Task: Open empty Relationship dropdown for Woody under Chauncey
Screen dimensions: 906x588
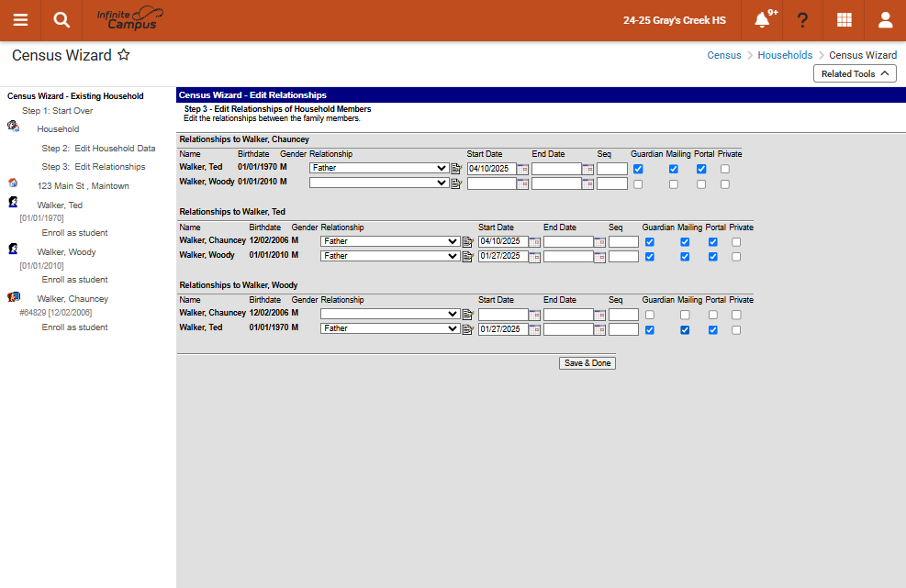Action: click(379, 183)
